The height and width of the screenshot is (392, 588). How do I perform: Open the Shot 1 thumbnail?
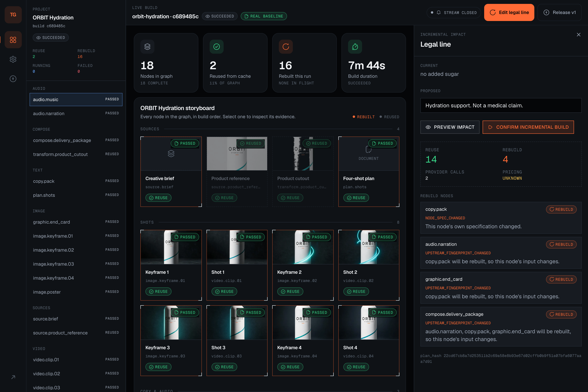237,247
